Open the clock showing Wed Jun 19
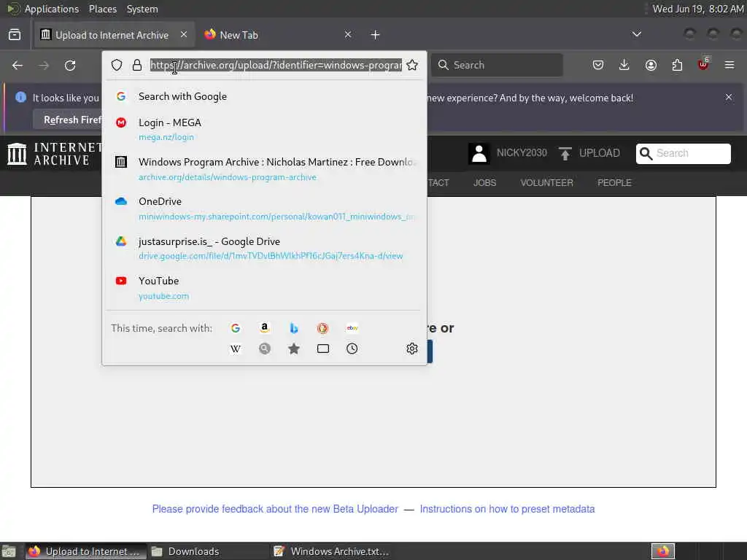This screenshot has width=747, height=560. coord(697,9)
